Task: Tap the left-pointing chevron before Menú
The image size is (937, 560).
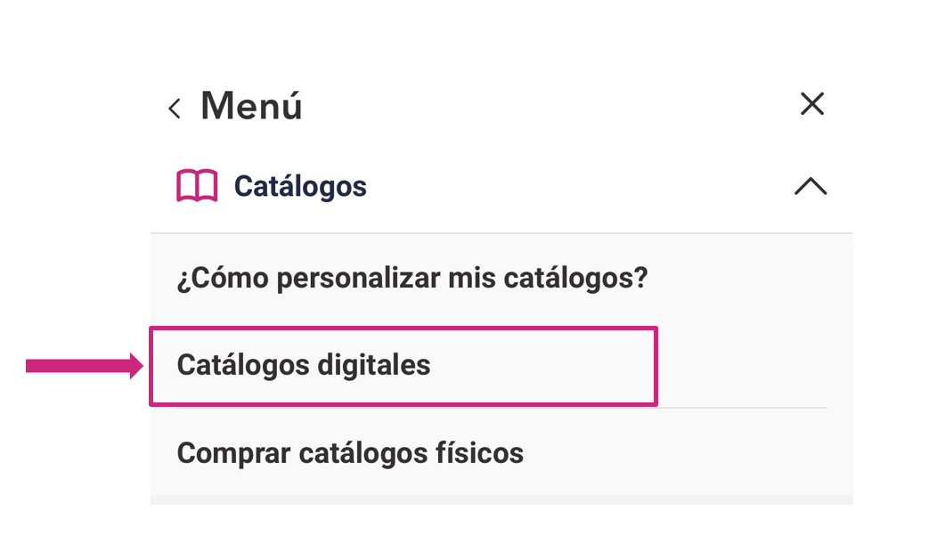Action: 175,107
